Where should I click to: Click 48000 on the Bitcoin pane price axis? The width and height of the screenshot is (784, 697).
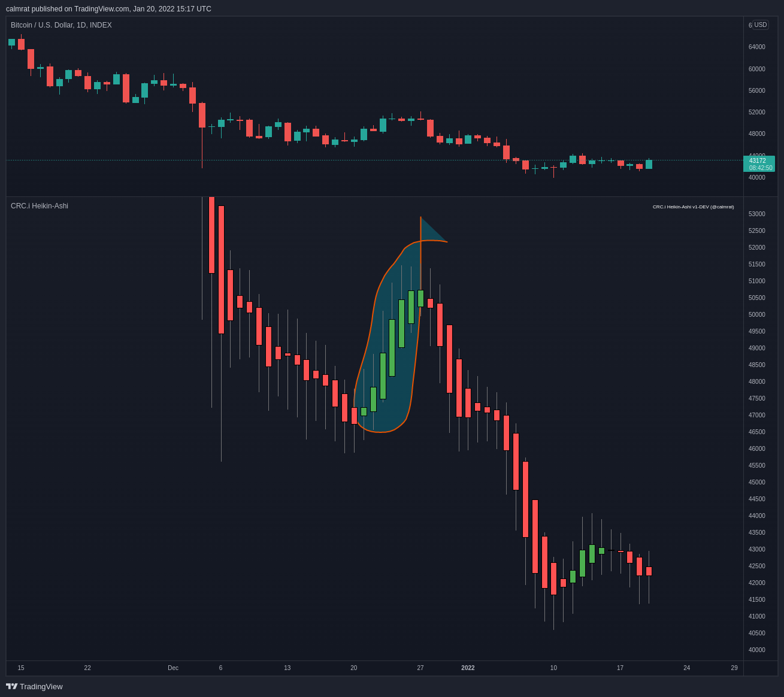point(757,134)
